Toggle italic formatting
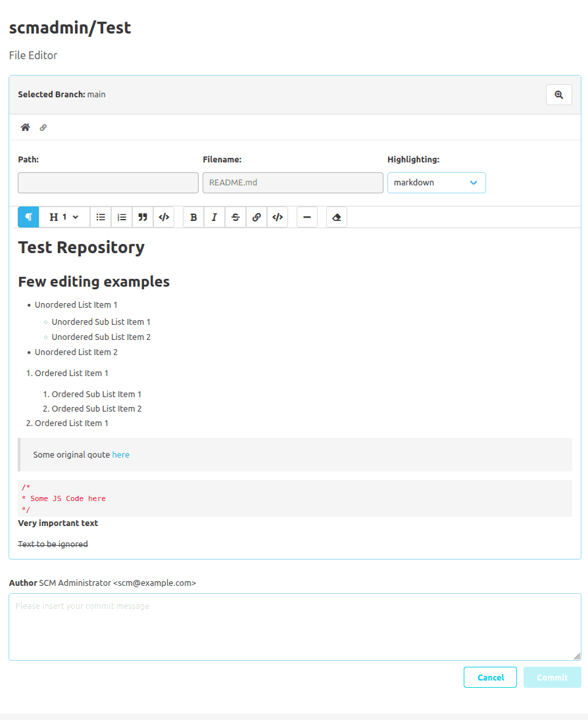 (214, 217)
